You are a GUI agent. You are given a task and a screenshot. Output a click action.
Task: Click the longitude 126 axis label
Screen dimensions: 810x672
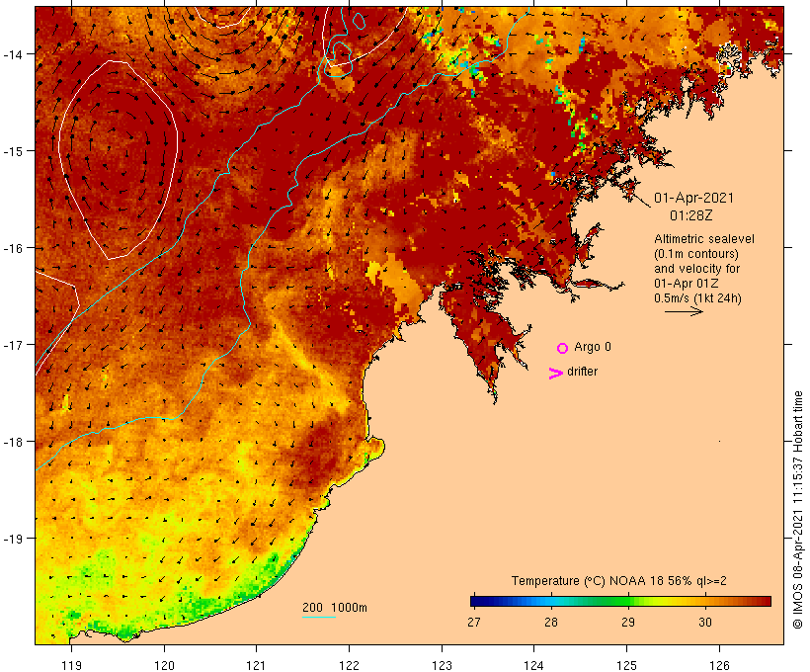[x=719, y=665]
